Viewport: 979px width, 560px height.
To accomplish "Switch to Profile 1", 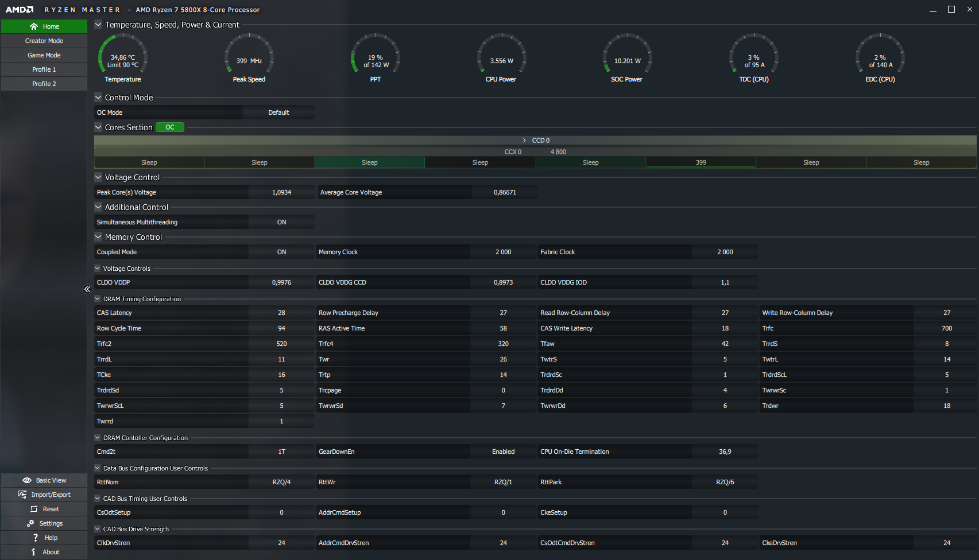I will coord(44,69).
